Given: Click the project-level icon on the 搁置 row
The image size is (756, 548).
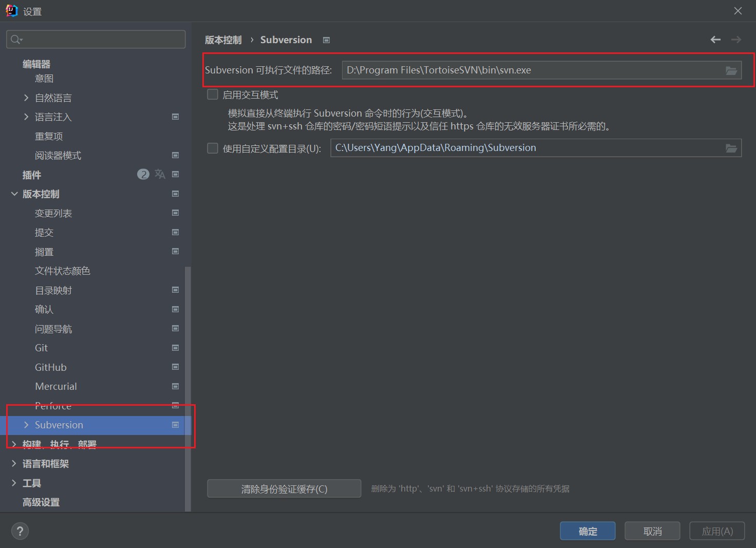Looking at the screenshot, I should click(x=175, y=251).
